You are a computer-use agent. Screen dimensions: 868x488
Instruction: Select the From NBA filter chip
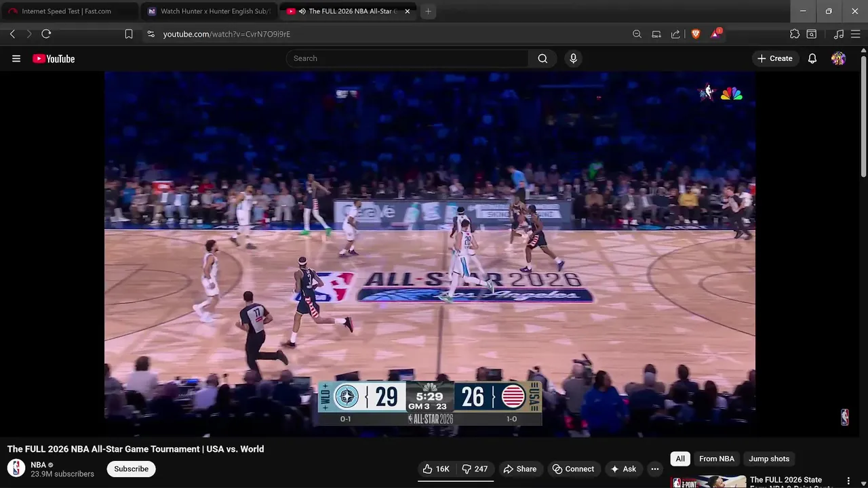pyautogui.click(x=717, y=459)
